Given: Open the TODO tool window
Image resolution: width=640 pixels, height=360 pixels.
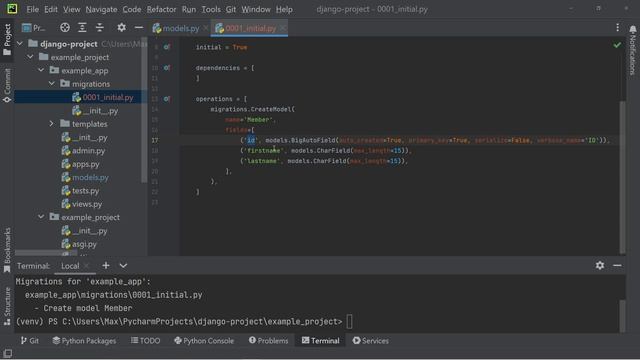Looking at the screenshot, I should [x=145, y=340].
